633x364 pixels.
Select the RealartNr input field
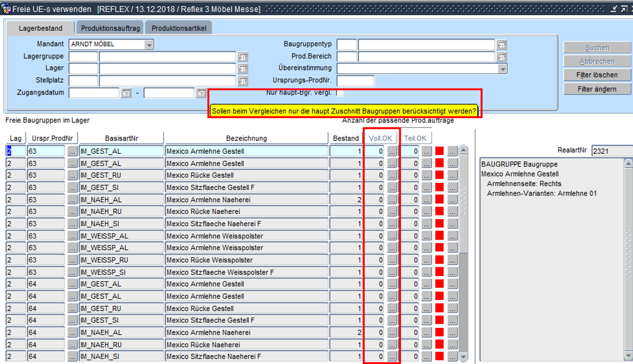(x=611, y=151)
